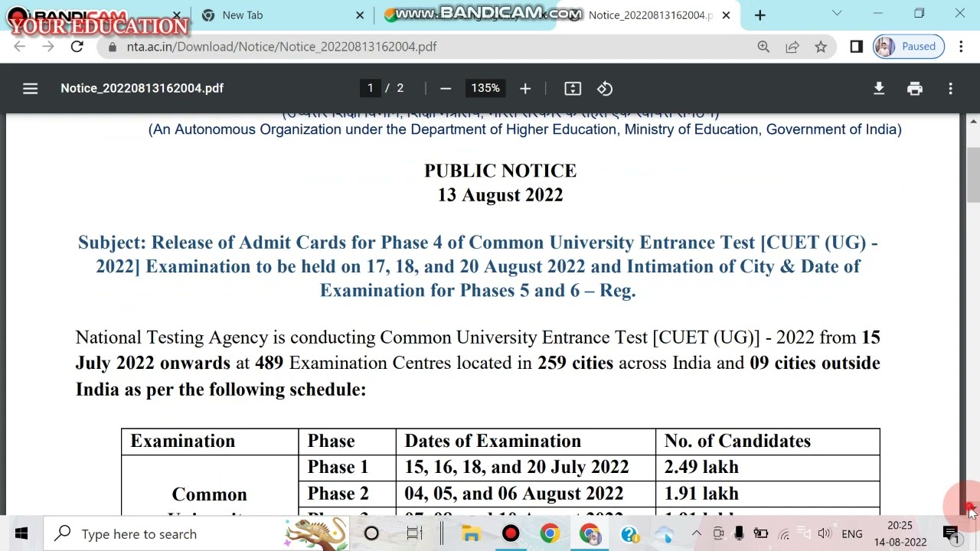The width and height of the screenshot is (980, 551).
Task: Open PDF viewer more actions menu
Action: coord(951,89)
